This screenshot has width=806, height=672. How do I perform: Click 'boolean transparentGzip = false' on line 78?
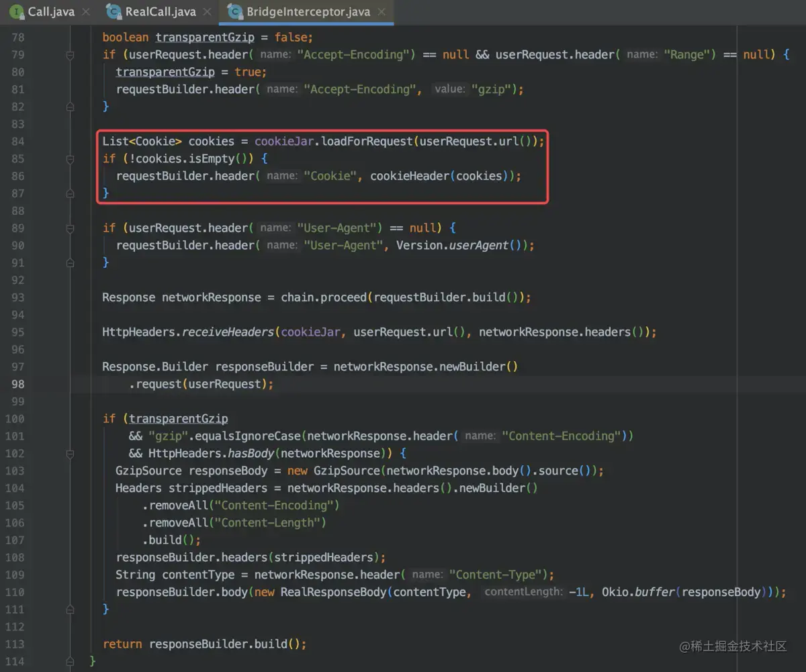pos(204,38)
